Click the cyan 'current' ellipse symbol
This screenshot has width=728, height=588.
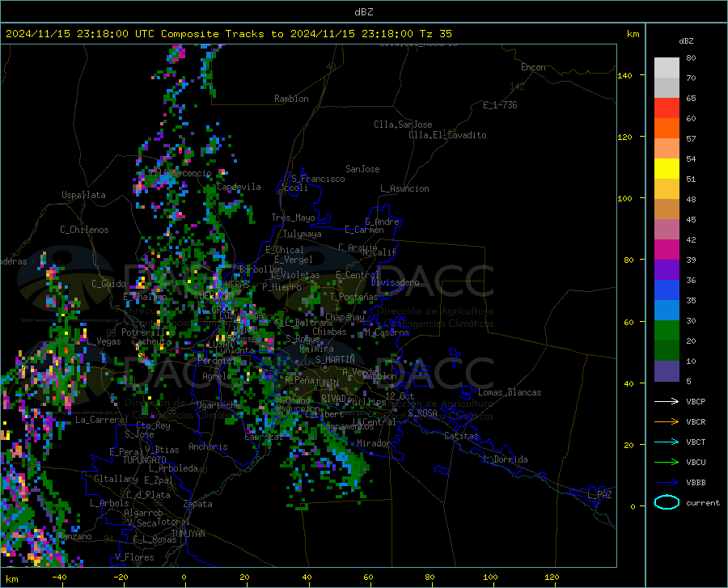(x=667, y=502)
